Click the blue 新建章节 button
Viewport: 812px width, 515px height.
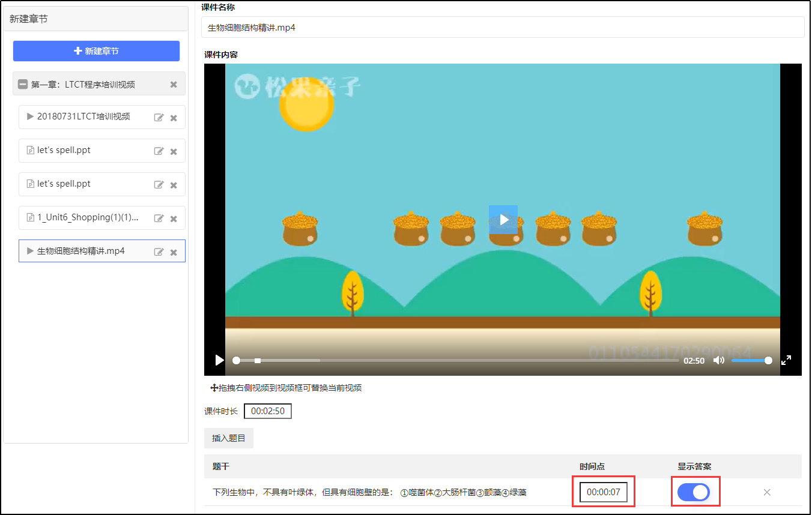pos(96,51)
